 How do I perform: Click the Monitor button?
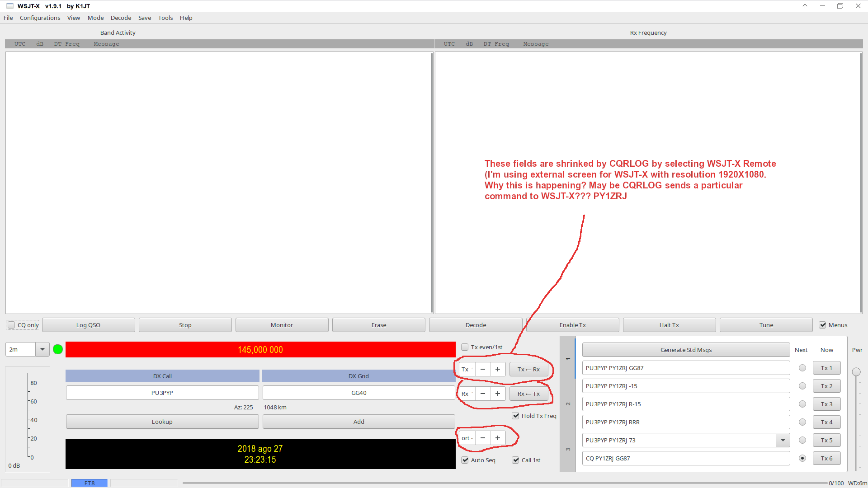pos(282,325)
